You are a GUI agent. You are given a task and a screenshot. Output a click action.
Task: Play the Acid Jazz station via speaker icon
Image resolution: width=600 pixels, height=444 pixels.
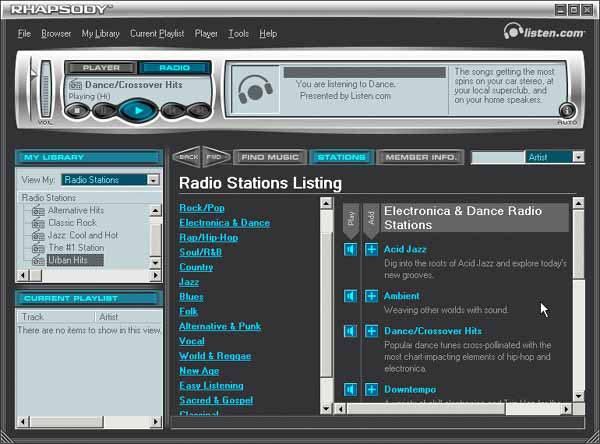coord(351,249)
